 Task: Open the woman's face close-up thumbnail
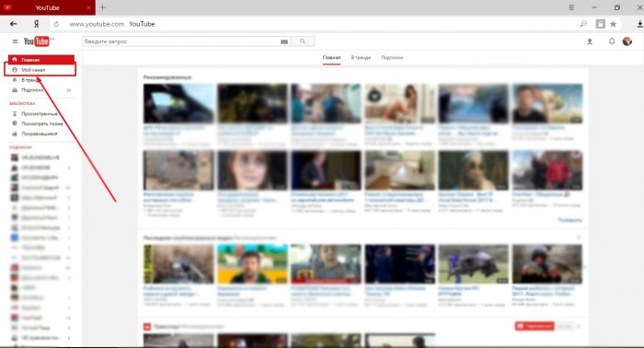coord(252,170)
